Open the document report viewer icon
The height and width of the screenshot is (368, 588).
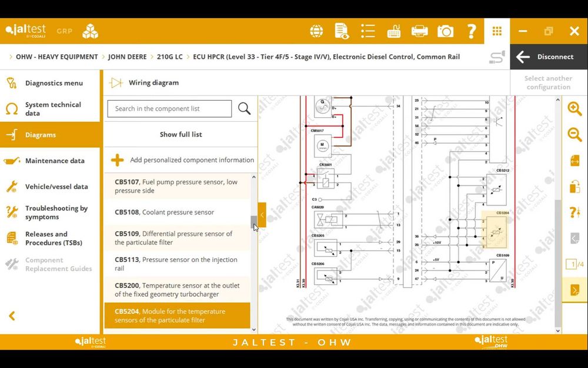(342, 31)
